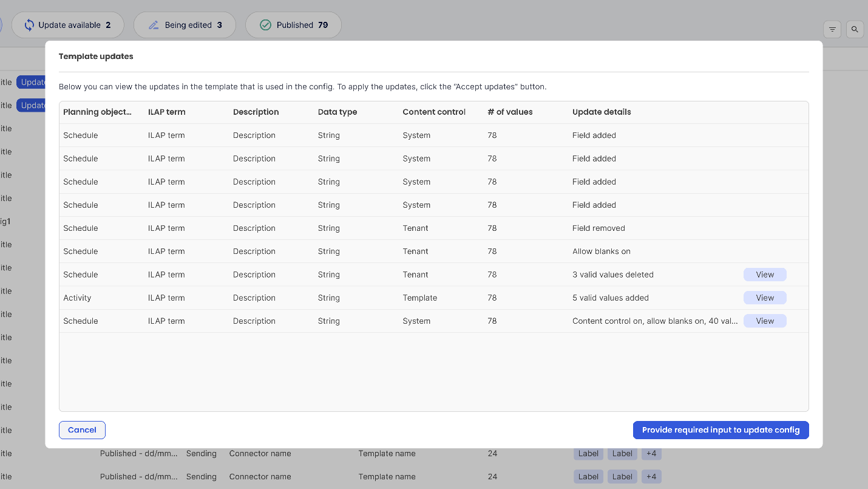Click the Content control column header
Screen dimensions: 868x489
tap(434, 112)
